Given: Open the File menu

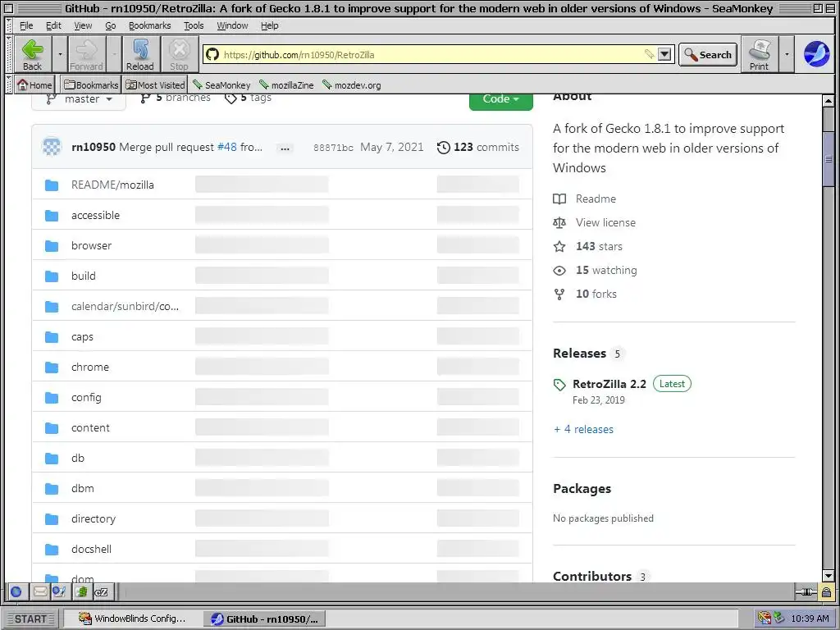Looking at the screenshot, I should point(26,25).
